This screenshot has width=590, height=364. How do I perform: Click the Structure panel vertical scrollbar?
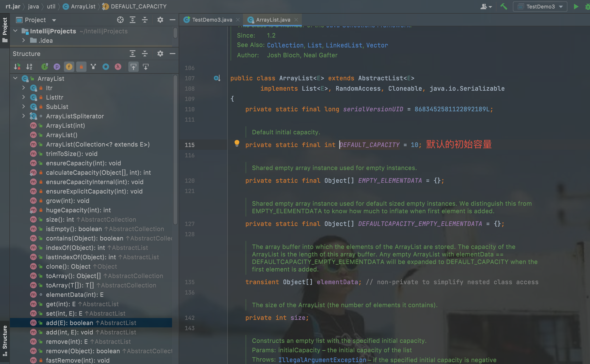coord(175,150)
